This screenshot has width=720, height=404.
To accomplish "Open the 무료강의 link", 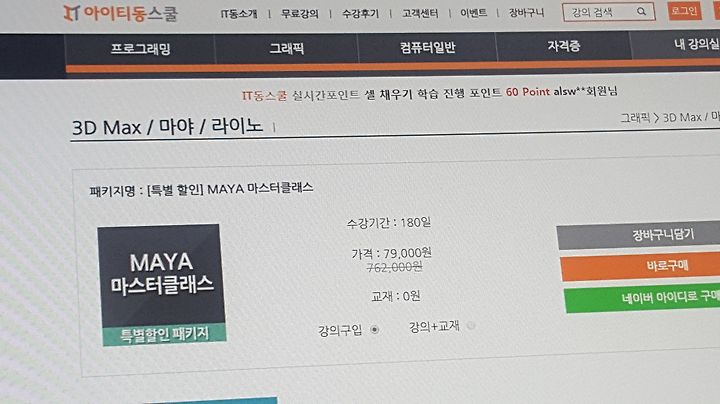I will click(300, 14).
